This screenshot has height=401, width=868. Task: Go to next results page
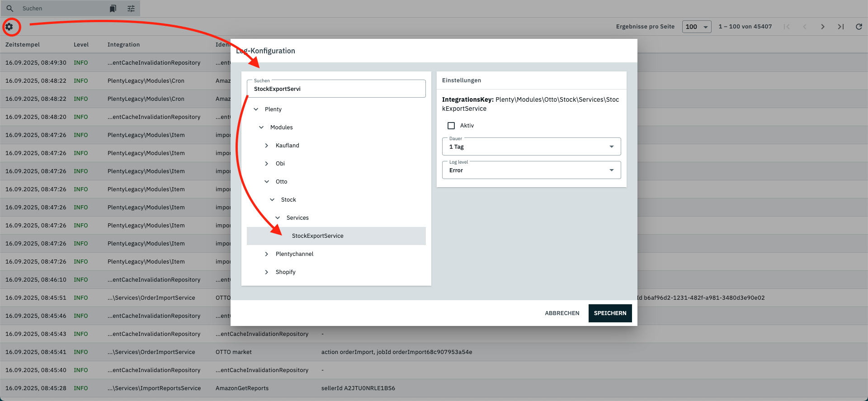click(822, 27)
